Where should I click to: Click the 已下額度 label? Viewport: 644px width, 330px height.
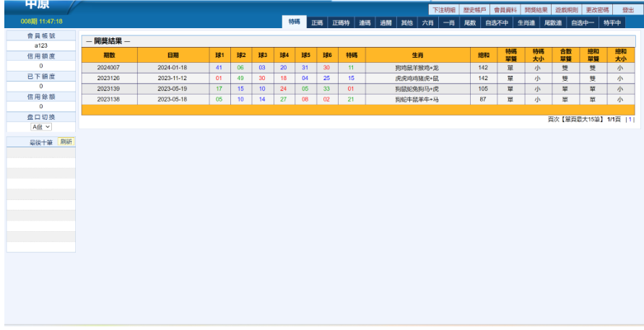[x=41, y=76]
